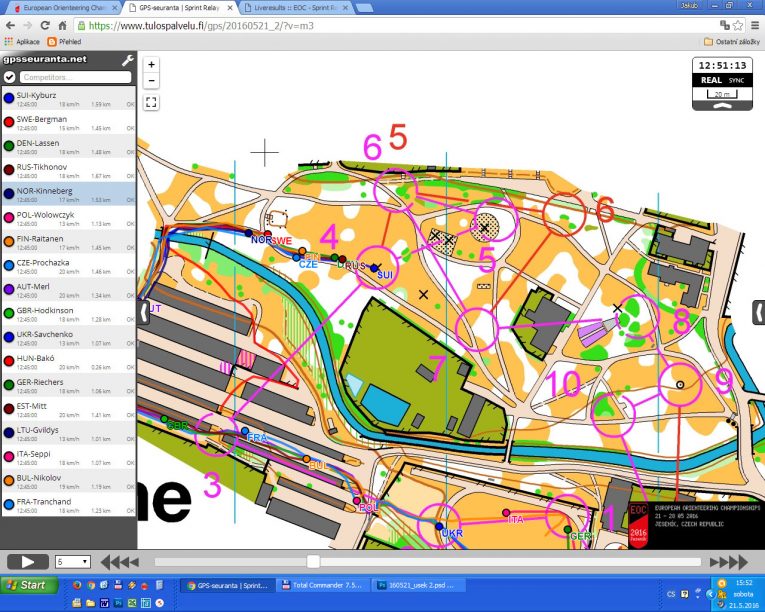Select ITA-Seppi competitor name
The image size is (765, 612).
pyautogui.click(x=34, y=454)
